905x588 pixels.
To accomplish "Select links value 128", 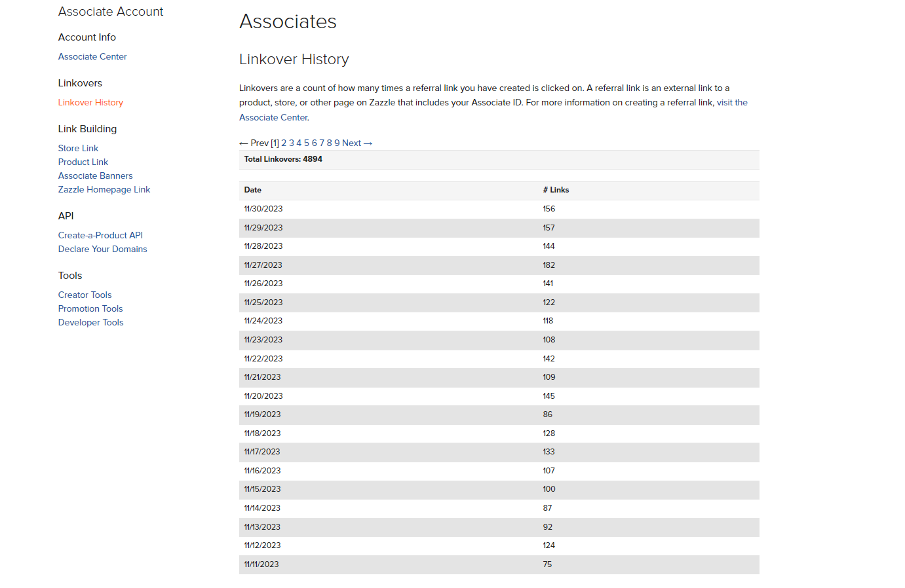I will click(549, 433).
